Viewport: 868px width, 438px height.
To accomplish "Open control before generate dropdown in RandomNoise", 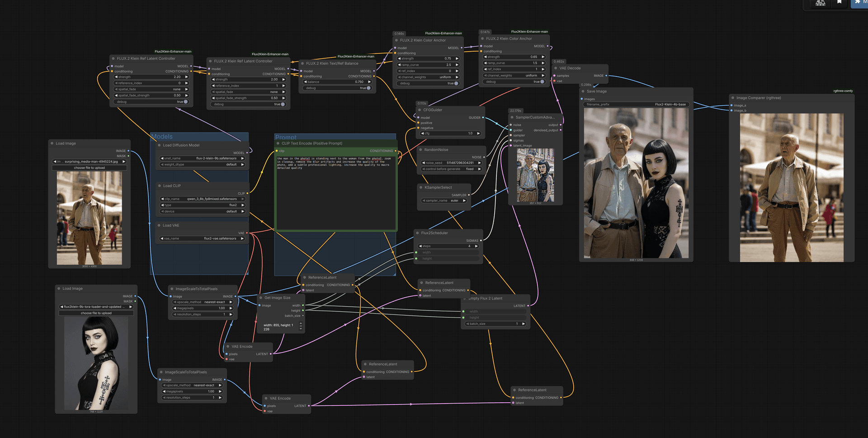I will pyautogui.click(x=451, y=169).
